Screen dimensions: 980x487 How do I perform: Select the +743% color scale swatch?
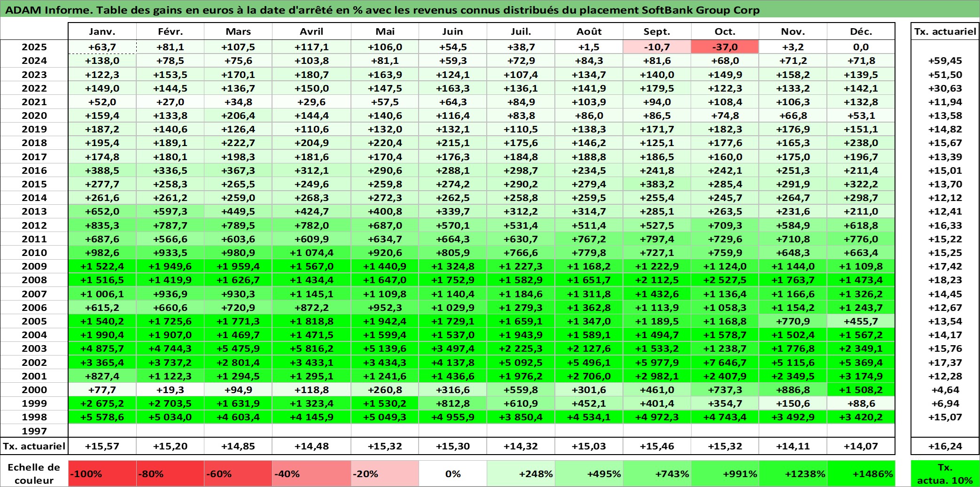(657, 473)
